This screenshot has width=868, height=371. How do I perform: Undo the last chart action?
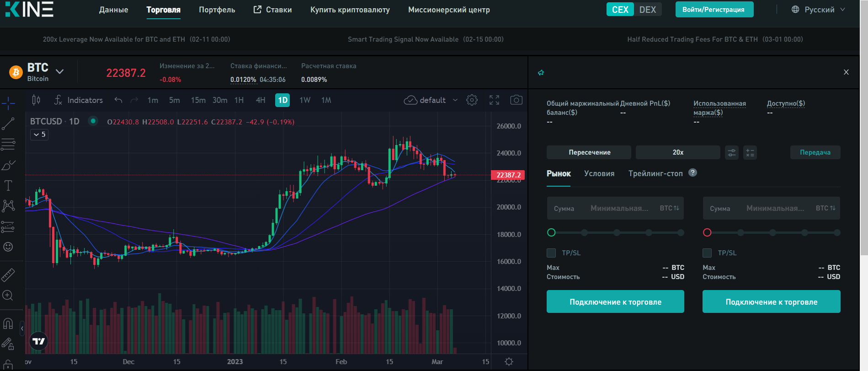(118, 100)
